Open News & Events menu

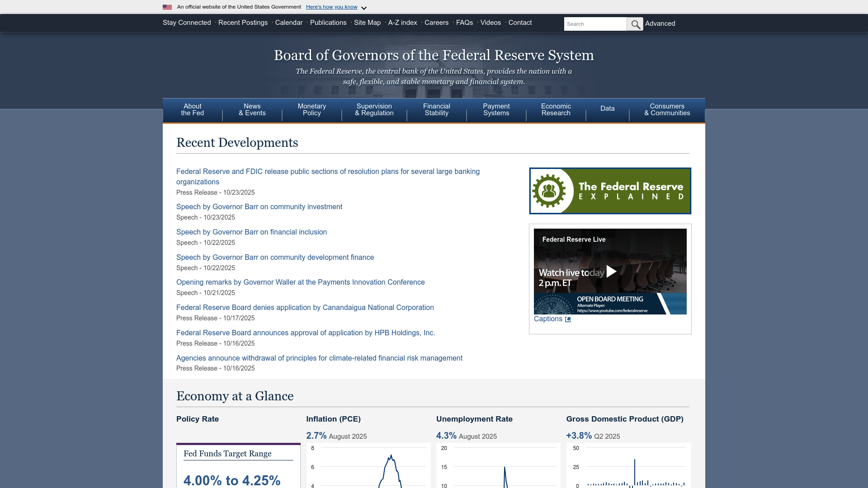(x=252, y=110)
